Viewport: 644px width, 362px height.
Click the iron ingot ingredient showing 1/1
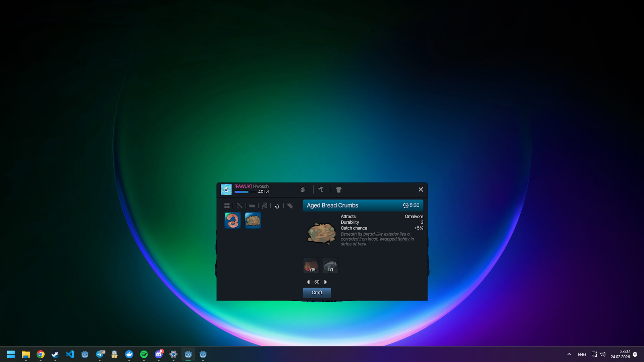pos(330,265)
